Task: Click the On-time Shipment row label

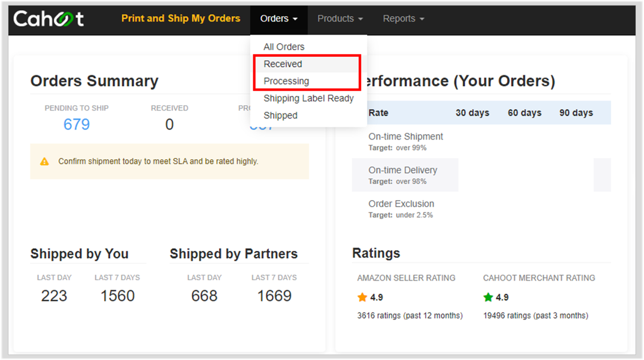Action: point(406,137)
